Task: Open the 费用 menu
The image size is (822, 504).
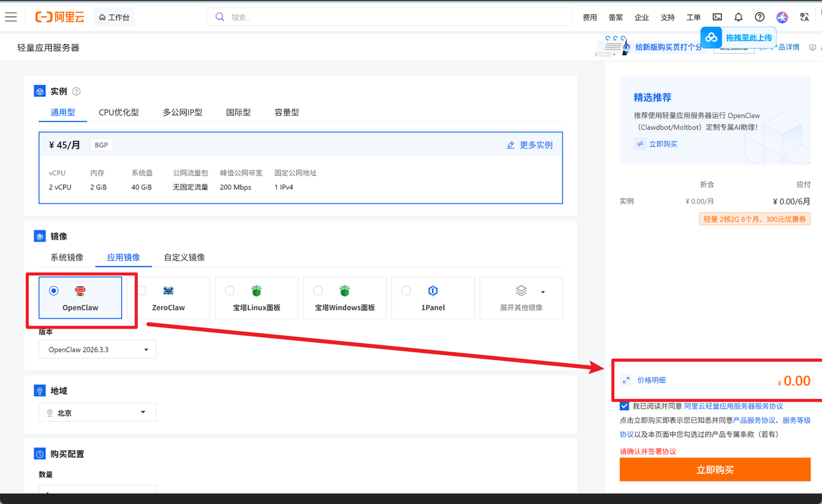Action: point(590,17)
